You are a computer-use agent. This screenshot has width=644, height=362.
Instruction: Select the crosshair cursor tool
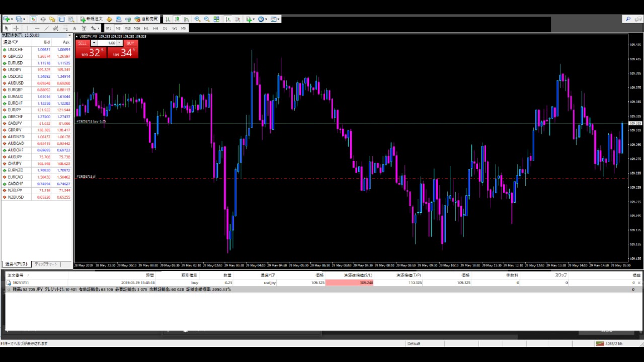coord(16,29)
